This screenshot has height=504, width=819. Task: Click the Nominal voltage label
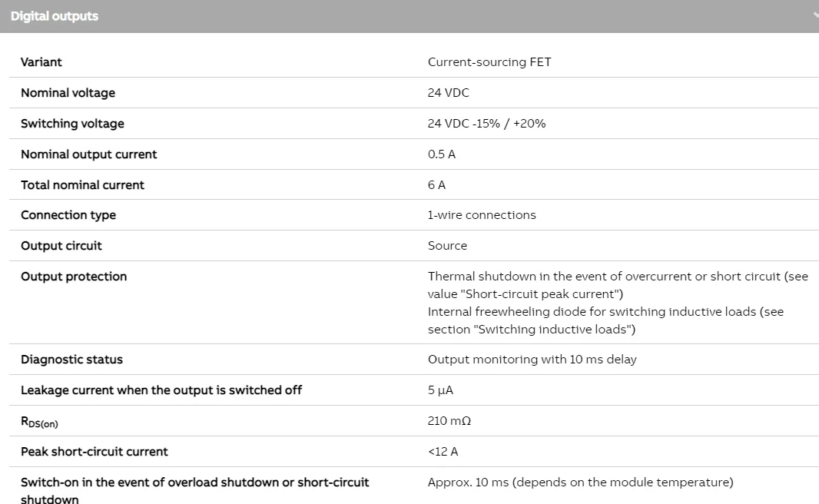pyautogui.click(x=68, y=93)
